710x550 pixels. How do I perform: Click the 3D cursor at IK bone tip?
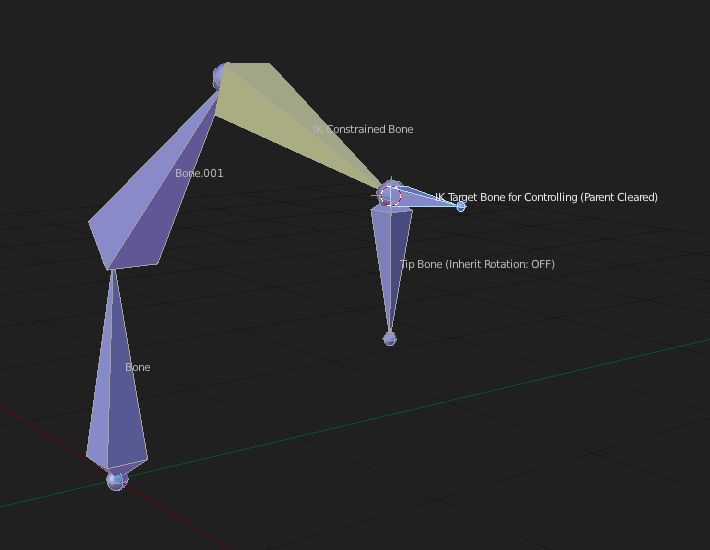point(390,196)
